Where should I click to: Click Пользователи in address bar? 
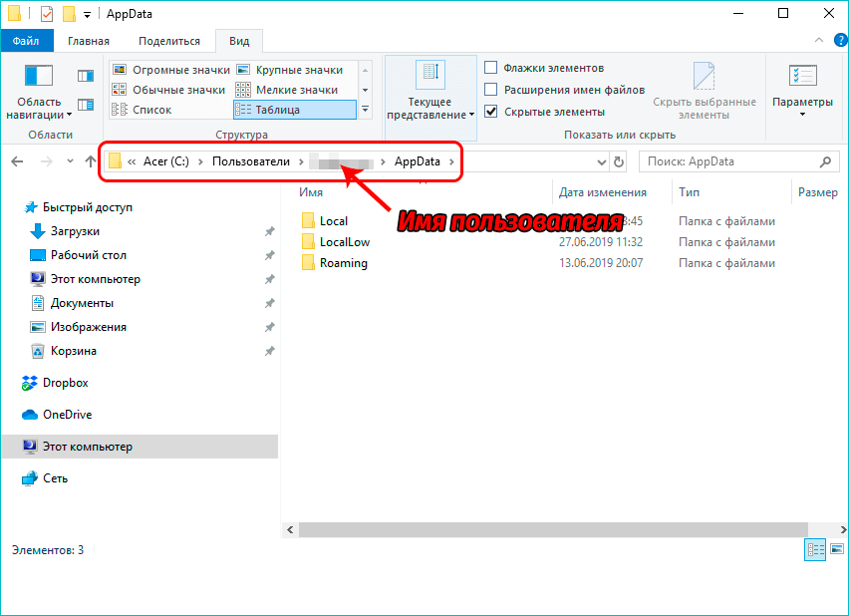251,161
